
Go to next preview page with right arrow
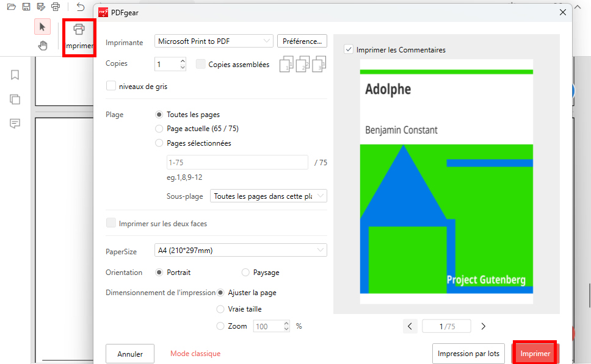pos(483,326)
